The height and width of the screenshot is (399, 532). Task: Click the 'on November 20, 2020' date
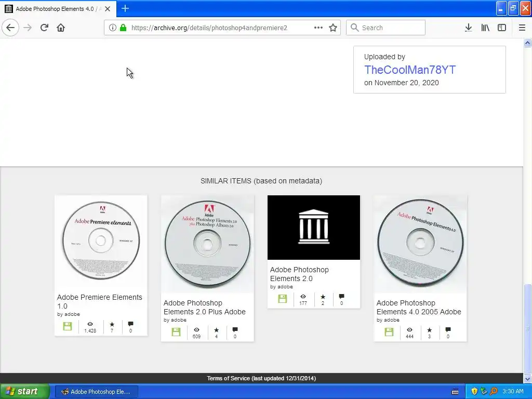(402, 83)
